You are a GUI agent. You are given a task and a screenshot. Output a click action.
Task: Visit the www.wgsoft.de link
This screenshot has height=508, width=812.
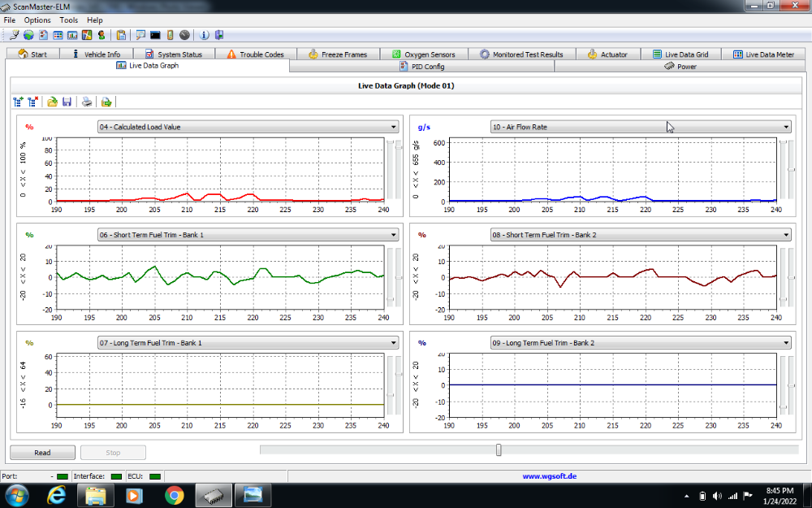(549, 476)
